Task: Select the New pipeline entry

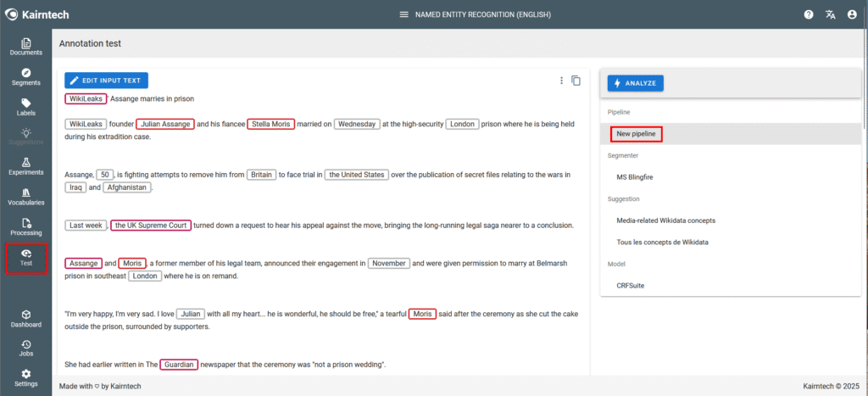Action: [x=635, y=134]
